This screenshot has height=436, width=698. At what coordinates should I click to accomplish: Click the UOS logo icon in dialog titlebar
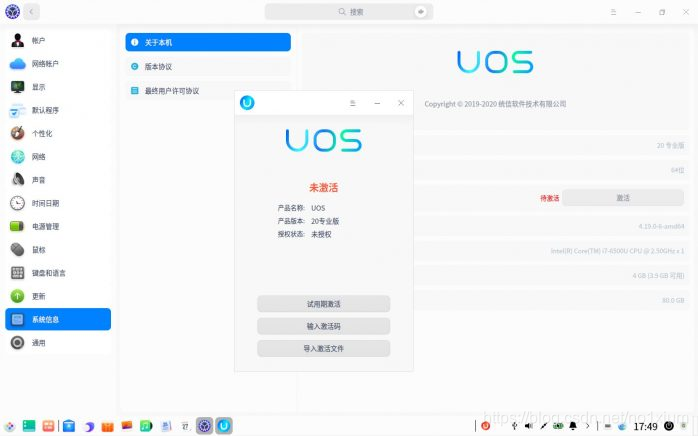pos(247,103)
